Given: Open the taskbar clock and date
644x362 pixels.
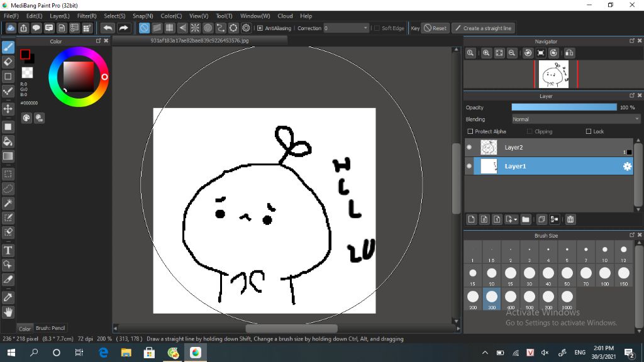Looking at the screenshot, I should point(603,353).
